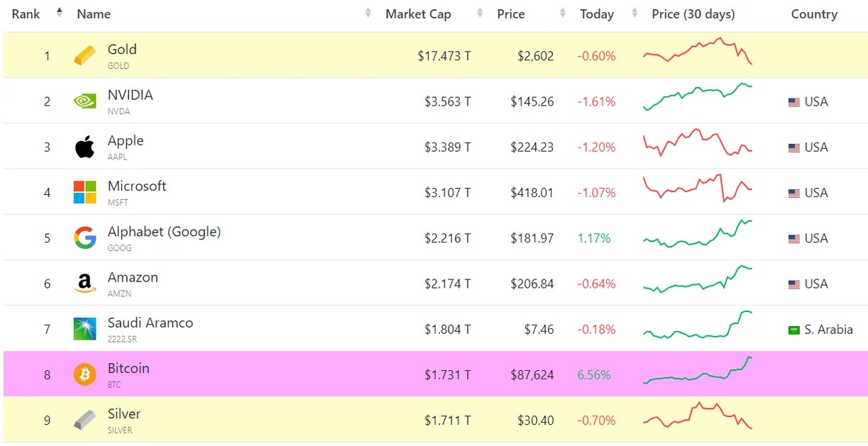Click the 2222.SR ticker symbol

click(121, 339)
